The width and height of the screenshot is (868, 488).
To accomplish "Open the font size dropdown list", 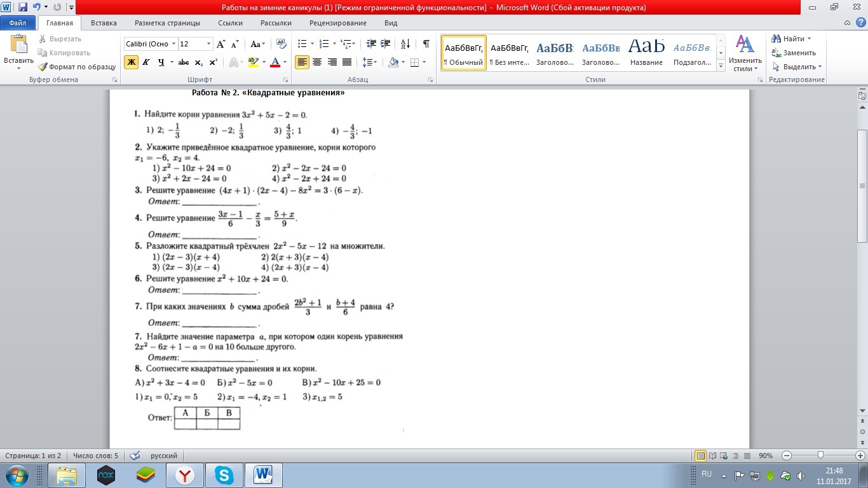I will coord(208,44).
